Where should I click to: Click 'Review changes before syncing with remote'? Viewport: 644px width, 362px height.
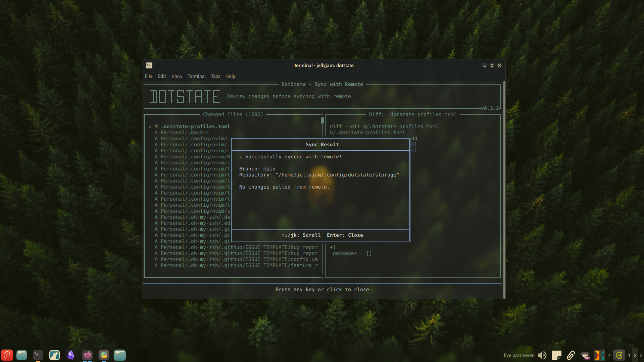pos(289,96)
